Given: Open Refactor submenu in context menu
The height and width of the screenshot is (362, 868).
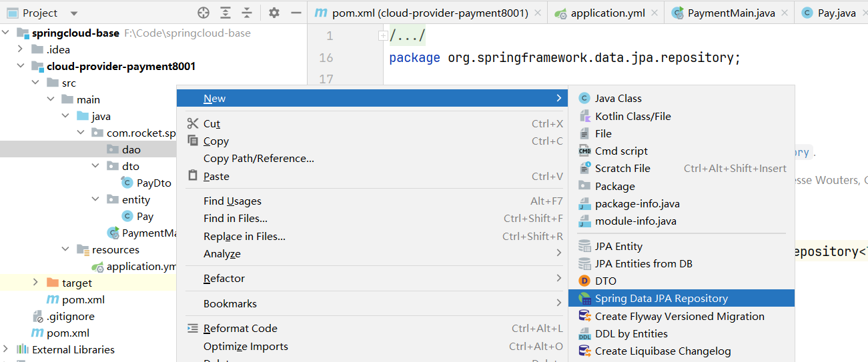Looking at the screenshot, I should point(224,279).
